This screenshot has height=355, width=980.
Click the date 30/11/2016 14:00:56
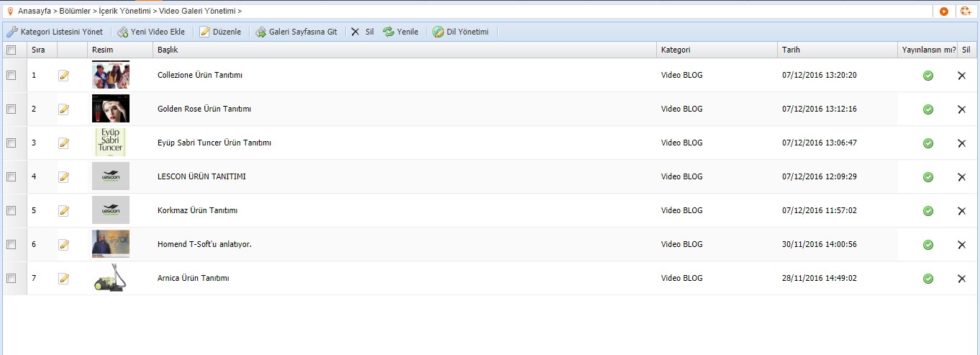coord(820,245)
